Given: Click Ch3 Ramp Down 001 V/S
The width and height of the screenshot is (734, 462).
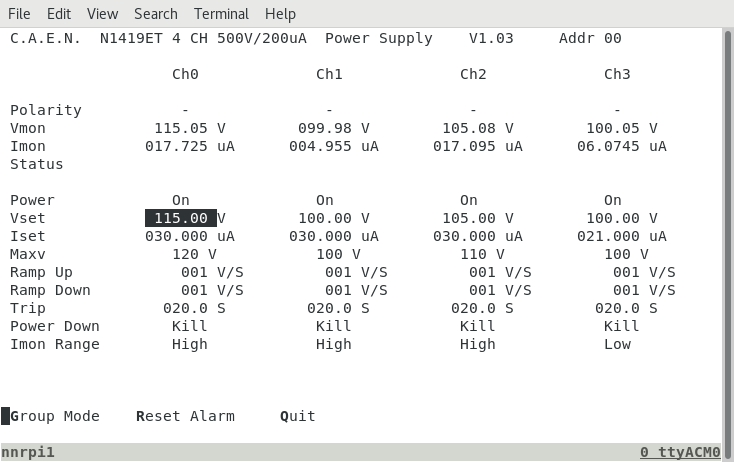Looking at the screenshot, I should (644, 290).
